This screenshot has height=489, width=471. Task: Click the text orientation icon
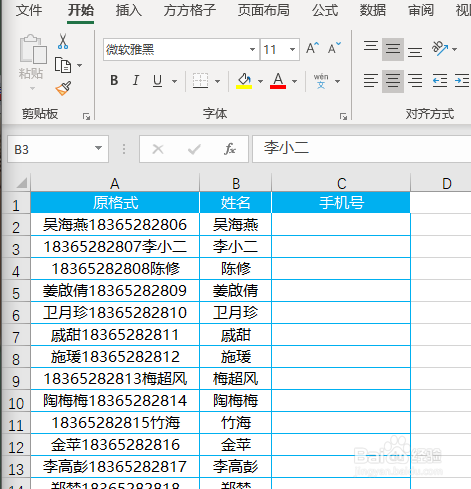click(x=440, y=49)
